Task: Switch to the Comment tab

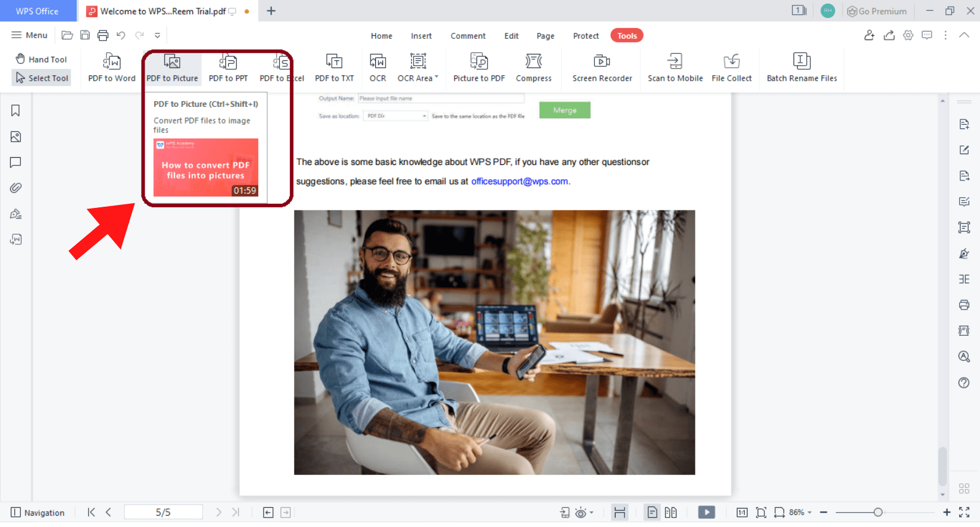Action: click(x=468, y=36)
